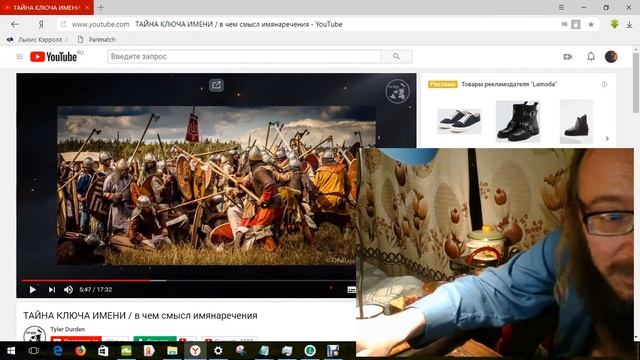The width and height of the screenshot is (640, 360).
Task: Open the reader mode page icon
Action: [576, 24]
